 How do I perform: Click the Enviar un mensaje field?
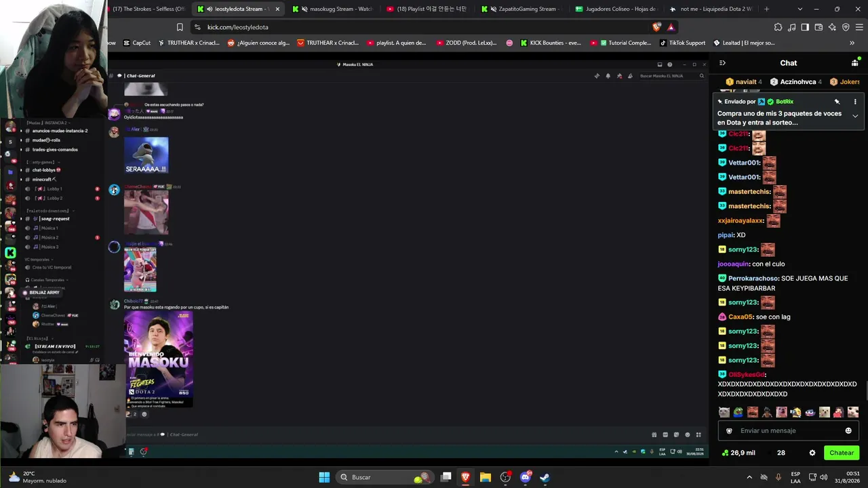click(788, 431)
